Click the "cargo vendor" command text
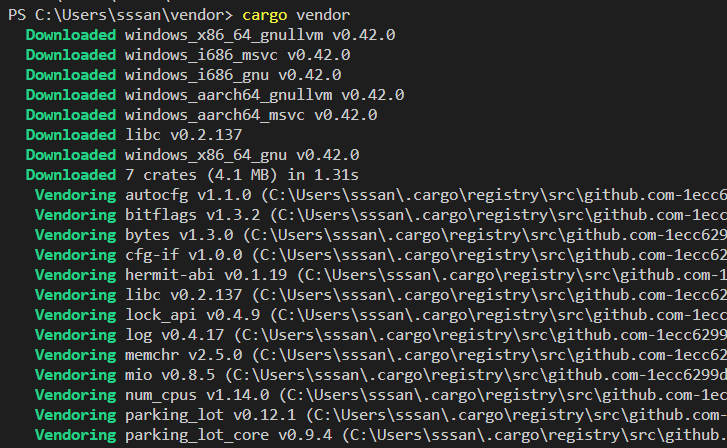Screen dimensions: 727x448 (x=297, y=14)
